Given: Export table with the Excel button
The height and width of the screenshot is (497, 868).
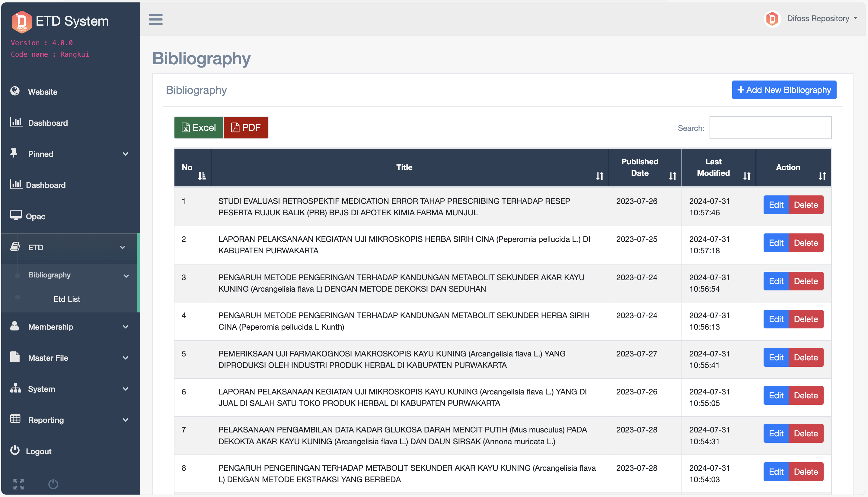Looking at the screenshot, I should coord(199,127).
